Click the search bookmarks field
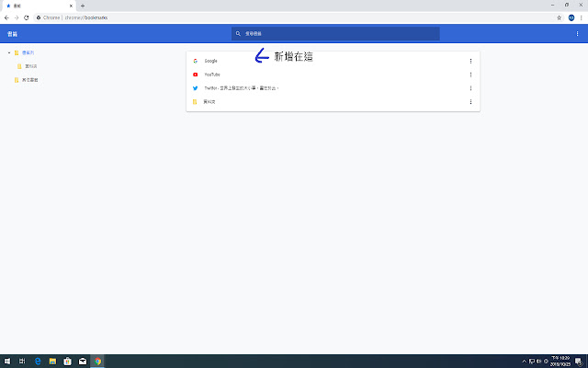Screen dimensions: 588x368 [335, 34]
